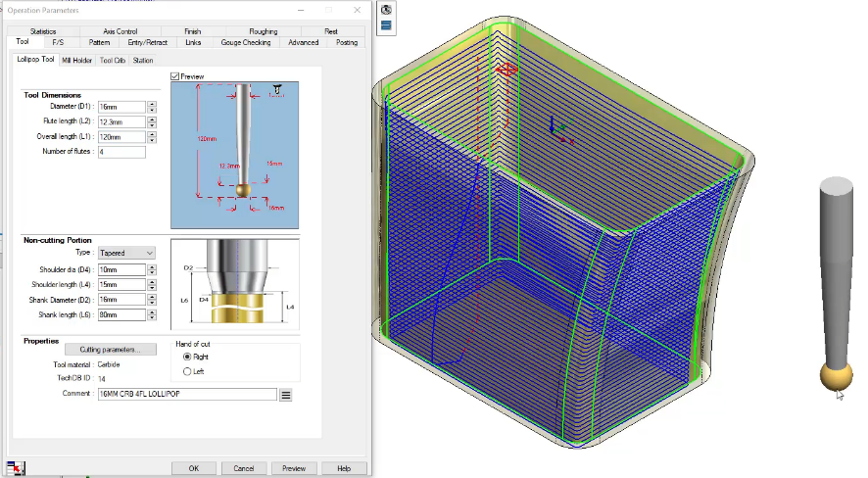Open the Gouge Checking tab
This screenshot has height=478, width=868.
coord(246,43)
